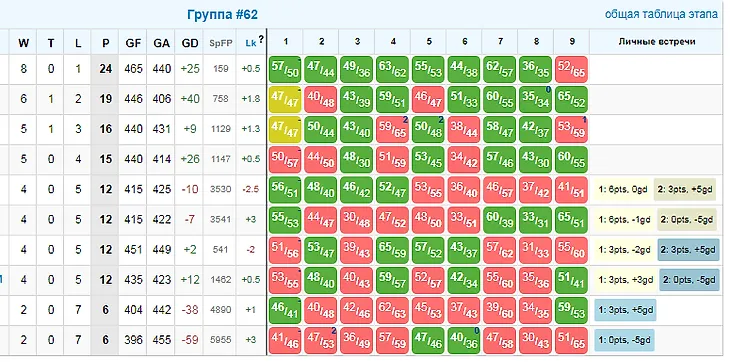
Task: Open the 65/59 green result cell
Action: tap(393, 250)
